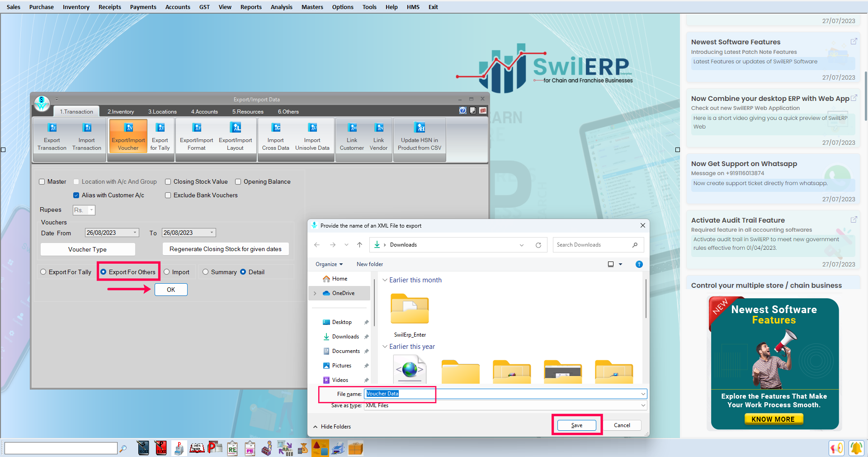Click Regenerate Closing Stock for given dates
The height and width of the screenshot is (457, 868).
click(x=226, y=249)
